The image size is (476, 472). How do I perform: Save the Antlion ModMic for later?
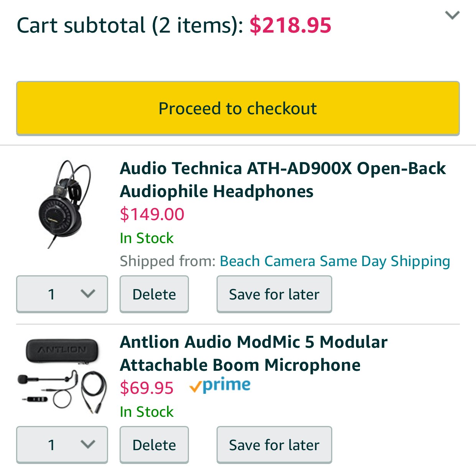tap(274, 445)
